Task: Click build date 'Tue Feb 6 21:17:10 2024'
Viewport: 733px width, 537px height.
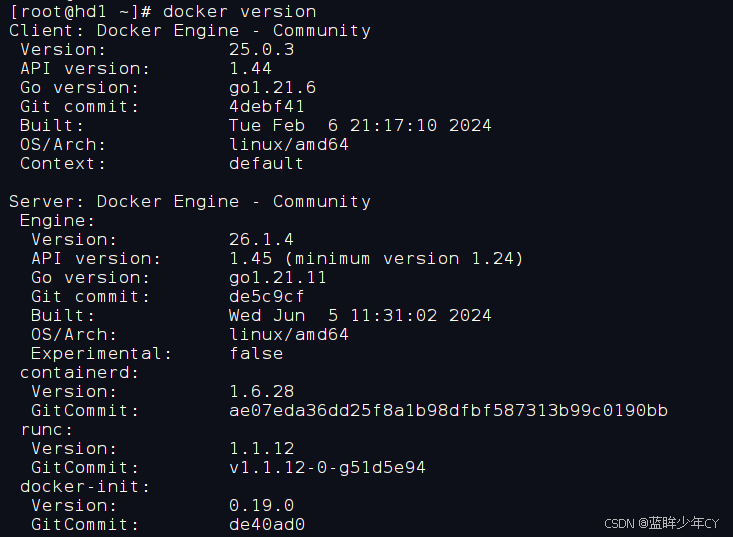Action: (360, 126)
